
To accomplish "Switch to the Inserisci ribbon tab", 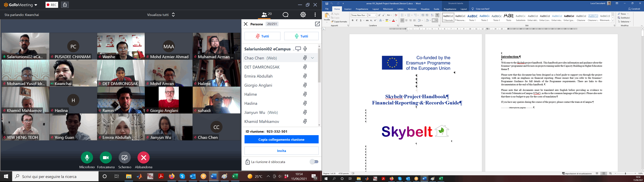I will (348, 9).
